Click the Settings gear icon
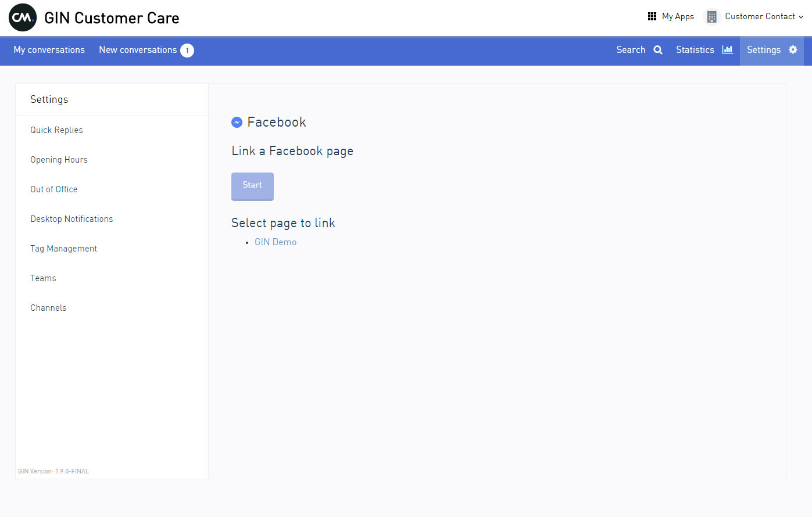The height and width of the screenshot is (517, 812). pyautogui.click(x=793, y=49)
